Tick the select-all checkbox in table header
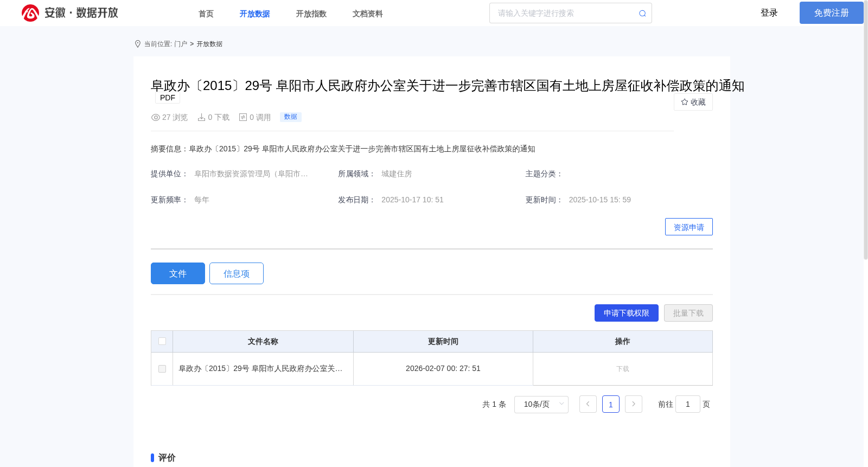 [162, 341]
